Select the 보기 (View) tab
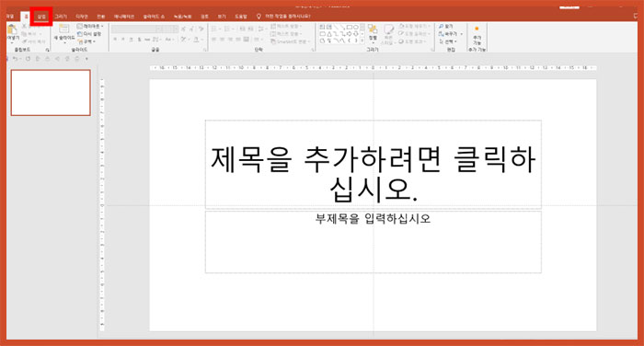Viewport: 644px width, 346px height. [x=222, y=17]
